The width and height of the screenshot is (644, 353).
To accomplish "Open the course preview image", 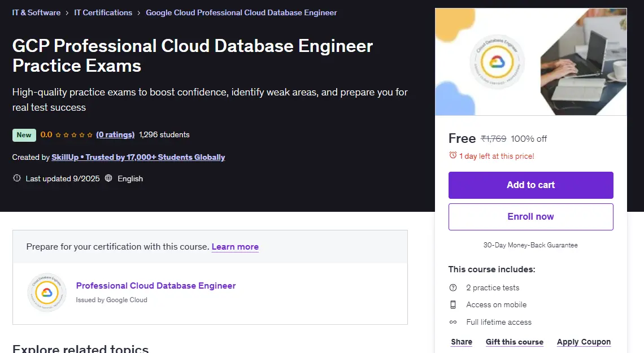I will 530,62.
